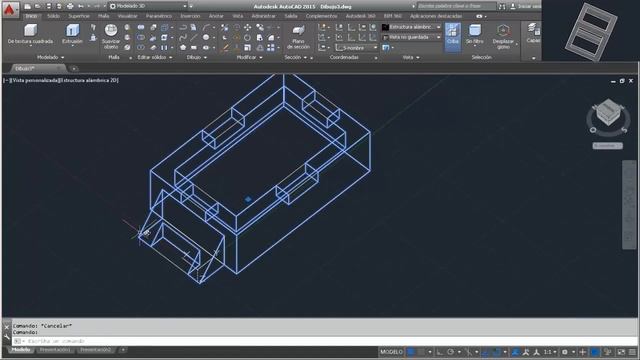The image size is (640, 360).
Task: Switch to the Sólido ribbon tab
Action: [x=53, y=16]
